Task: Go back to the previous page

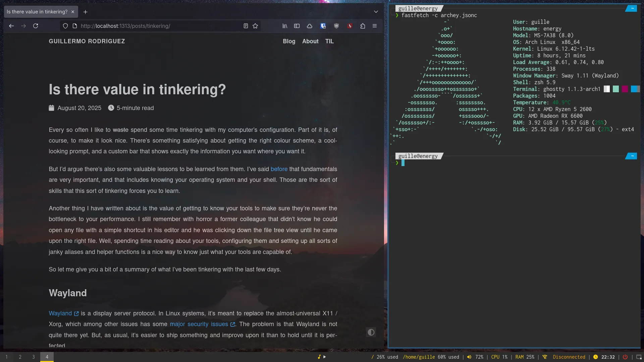Action: coord(11,26)
